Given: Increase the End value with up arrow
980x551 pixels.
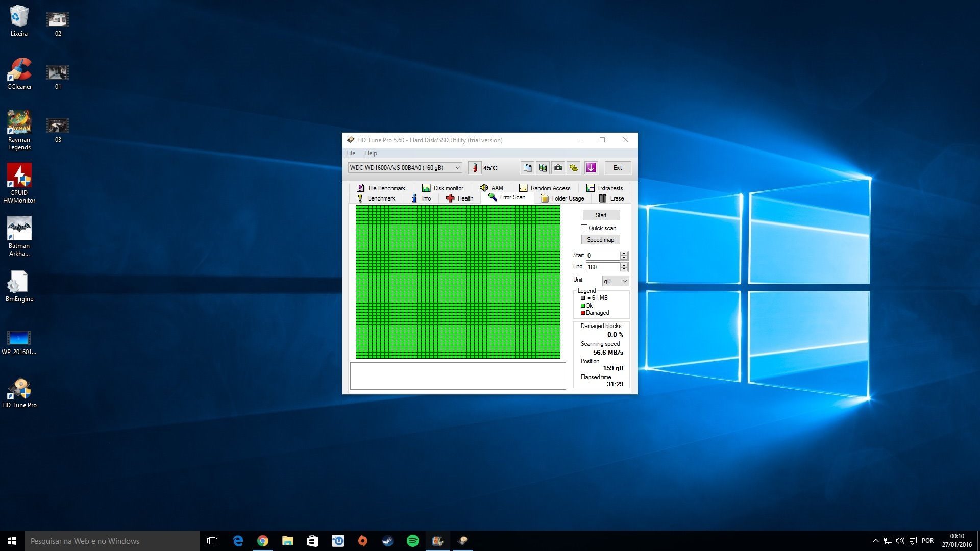Looking at the screenshot, I should (624, 265).
